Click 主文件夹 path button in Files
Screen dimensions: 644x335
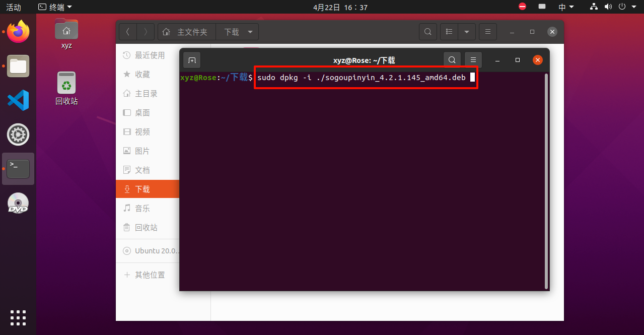point(187,32)
